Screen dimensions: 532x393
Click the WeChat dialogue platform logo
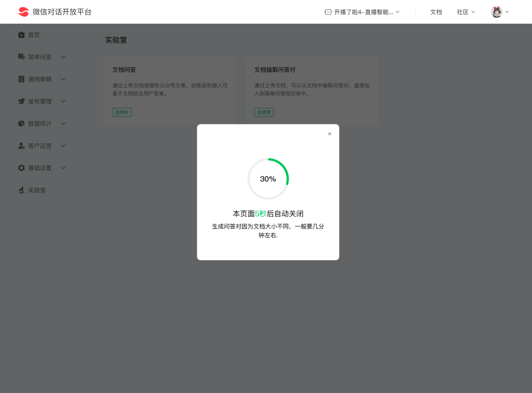click(x=23, y=12)
